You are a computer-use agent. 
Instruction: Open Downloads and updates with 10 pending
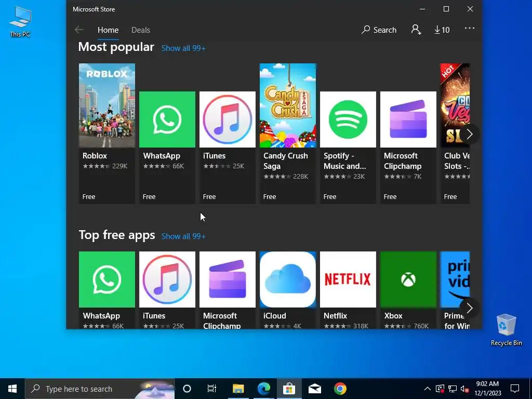pyautogui.click(x=442, y=30)
